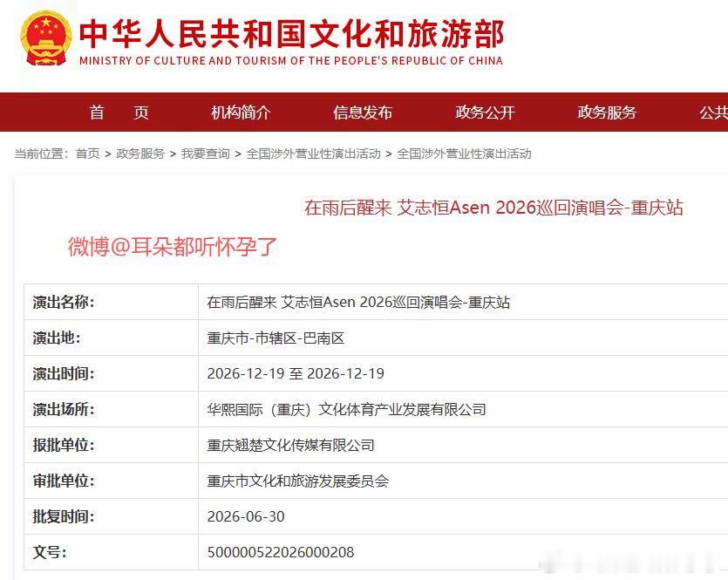
Task: Follow the 首页 breadcrumb link
Action: pos(88,154)
